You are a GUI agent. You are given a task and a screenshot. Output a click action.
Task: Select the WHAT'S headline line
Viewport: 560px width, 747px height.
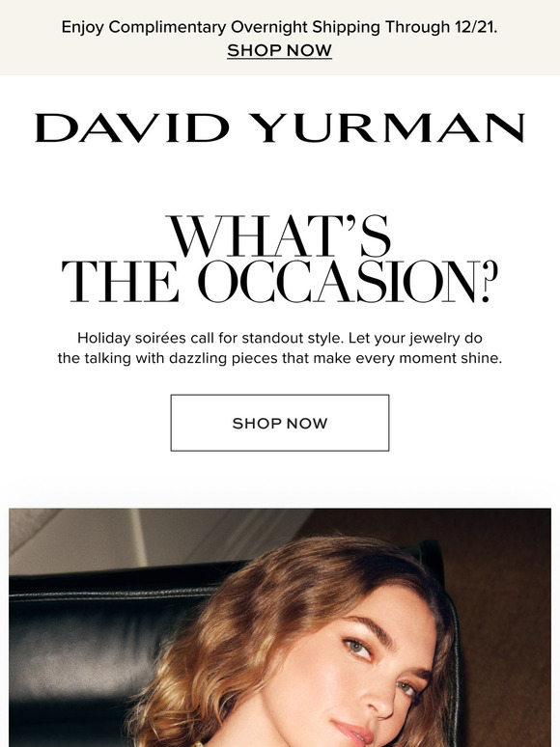tap(280, 236)
